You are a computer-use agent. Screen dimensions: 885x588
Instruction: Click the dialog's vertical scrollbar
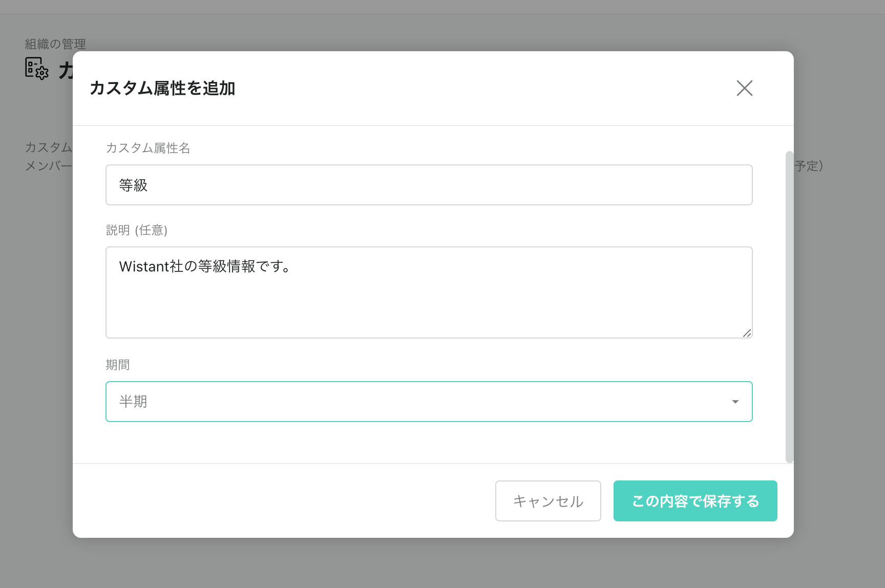click(789, 307)
